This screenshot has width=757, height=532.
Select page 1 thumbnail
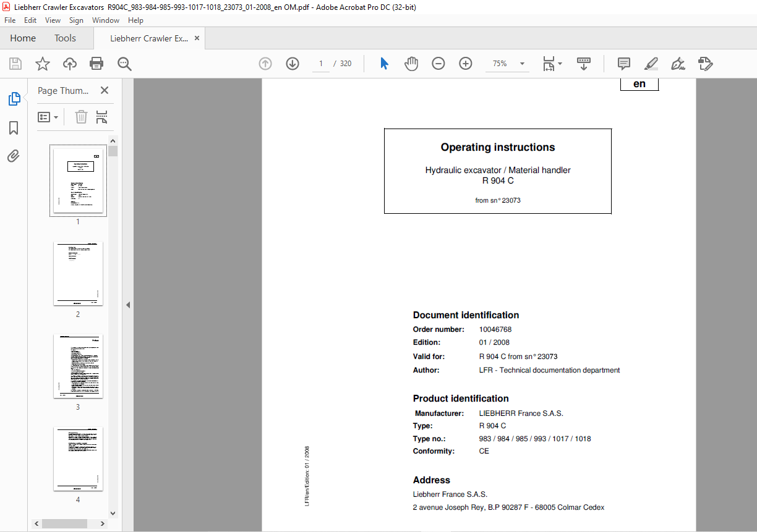click(78, 180)
